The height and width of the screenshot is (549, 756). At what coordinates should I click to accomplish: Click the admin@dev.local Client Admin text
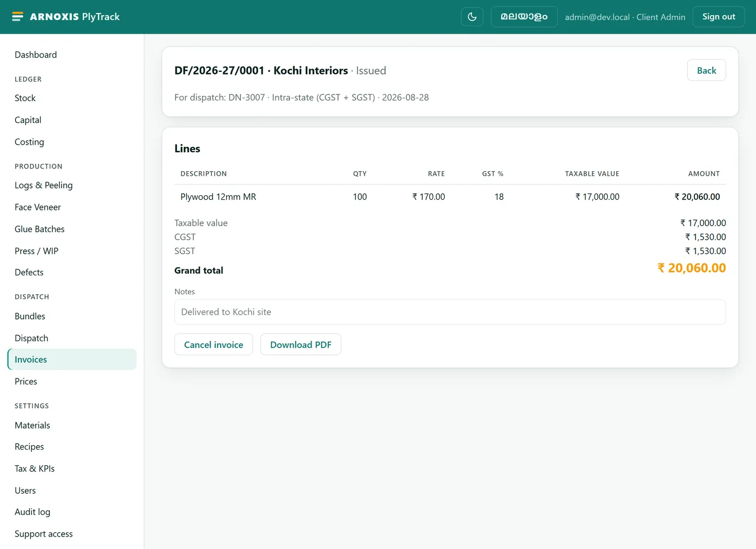tap(625, 17)
